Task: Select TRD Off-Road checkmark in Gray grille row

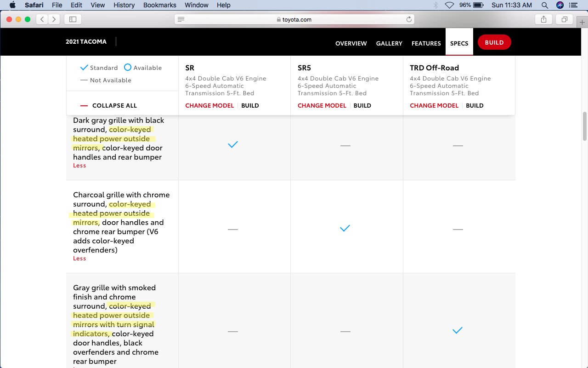Action: click(x=457, y=330)
